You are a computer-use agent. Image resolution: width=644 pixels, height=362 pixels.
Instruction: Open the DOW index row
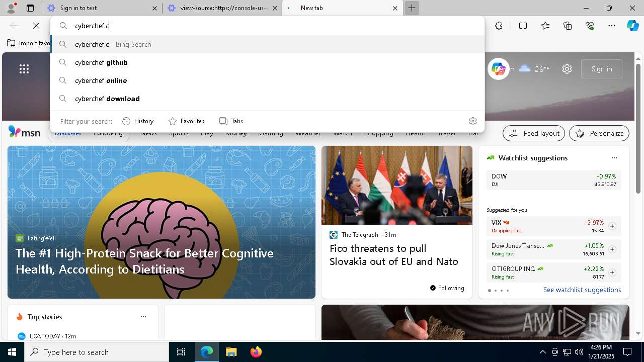(553, 180)
